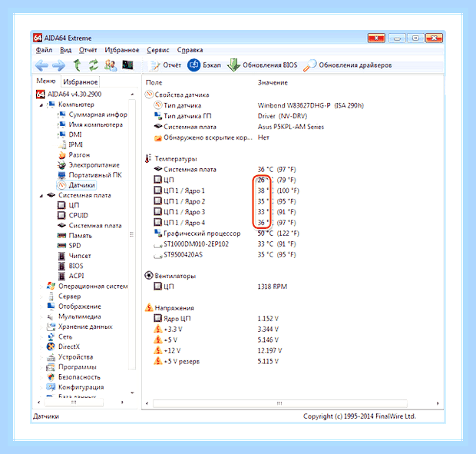The width and height of the screenshot is (476, 454).
Task: Select the +12 V voltage row
Action: (218, 350)
